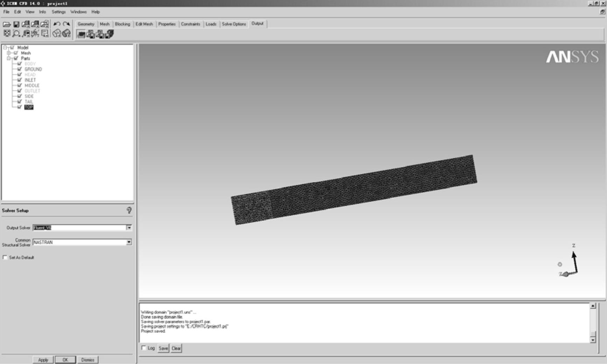
Task: Click the Measure Distance icon
Action: coord(26,34)
